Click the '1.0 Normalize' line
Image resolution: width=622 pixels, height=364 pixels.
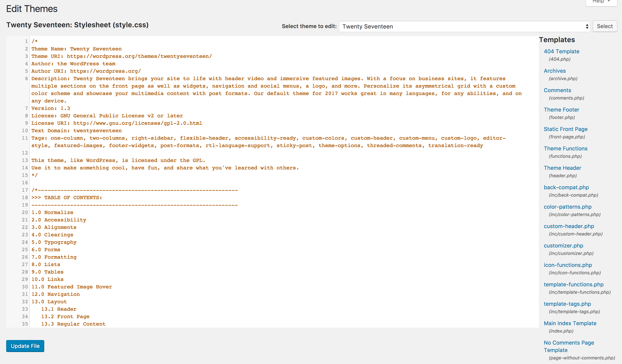click(52, 212)
